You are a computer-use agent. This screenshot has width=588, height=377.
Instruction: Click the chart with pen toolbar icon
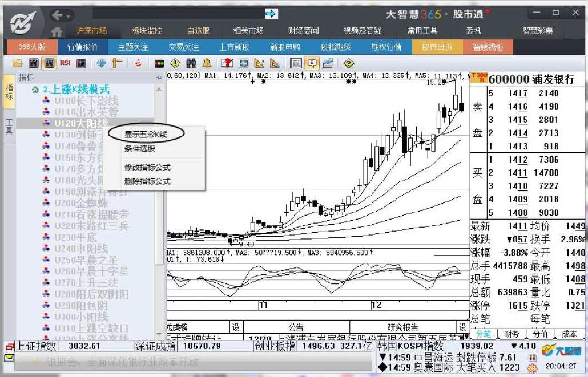[x=327, y=63]
